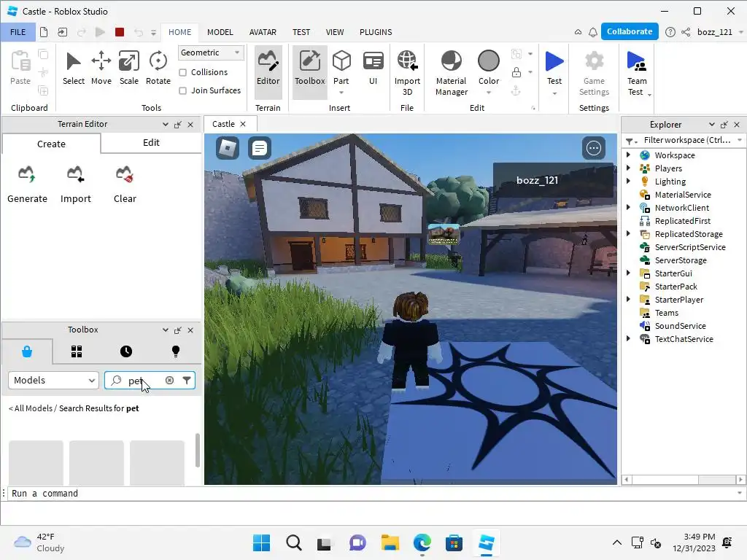The width and height of the screenshot is (747, 560).
Task: Expand the Workspace node
Action: click(628, 155)
